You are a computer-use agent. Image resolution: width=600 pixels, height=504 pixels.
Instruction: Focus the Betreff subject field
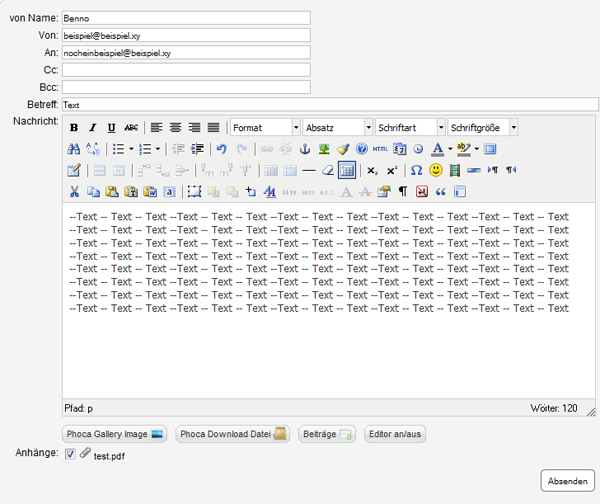[x=330, y=104]
